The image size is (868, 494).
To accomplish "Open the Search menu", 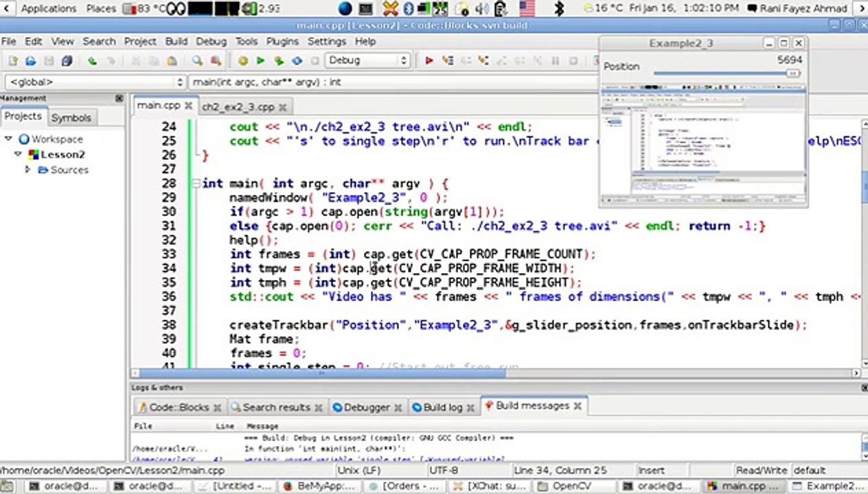I will pos(99,41).
